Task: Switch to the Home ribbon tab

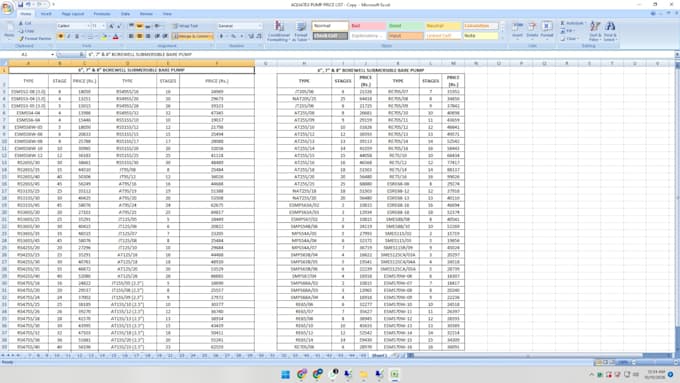Action: point(26,14)
